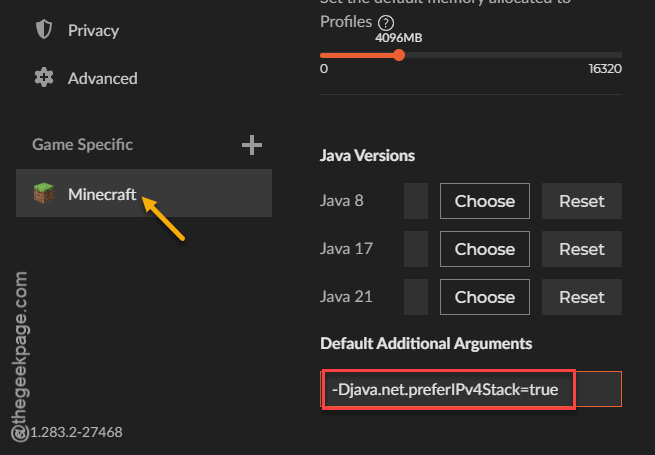Reset the Java 21 path
The width and height of the screenshot is (655, 455).
[582, 297]
